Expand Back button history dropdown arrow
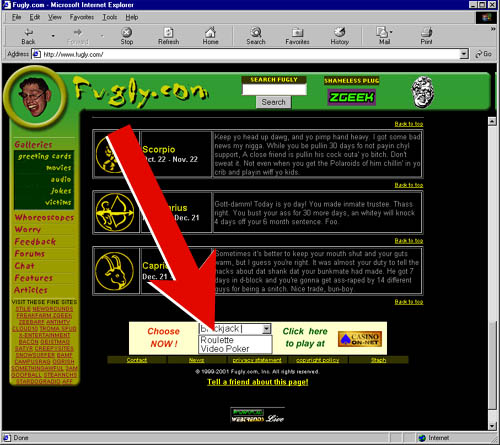 (53, 36)
